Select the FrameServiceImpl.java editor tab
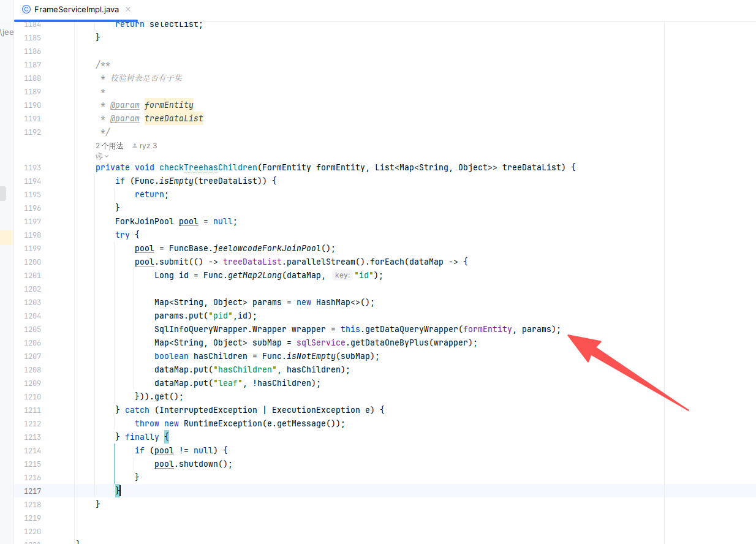 click(x=76, y=10)
